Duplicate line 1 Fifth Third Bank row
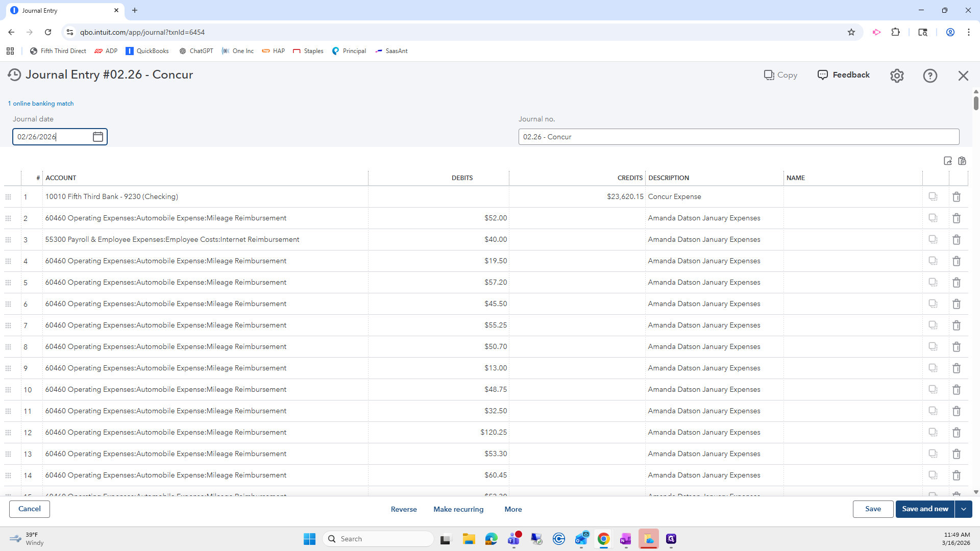980x551 pixels. (933, 197)
